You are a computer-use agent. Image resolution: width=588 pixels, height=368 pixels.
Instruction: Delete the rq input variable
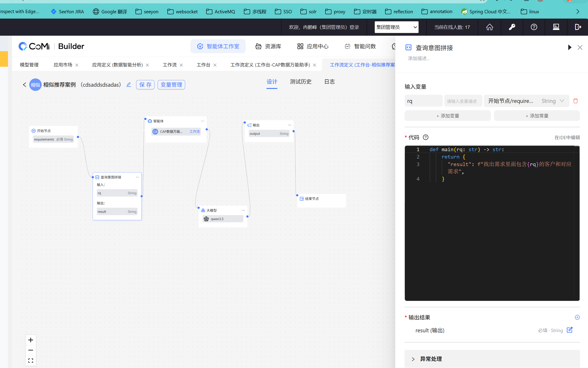pyautogui.click(x=575, y=101)
